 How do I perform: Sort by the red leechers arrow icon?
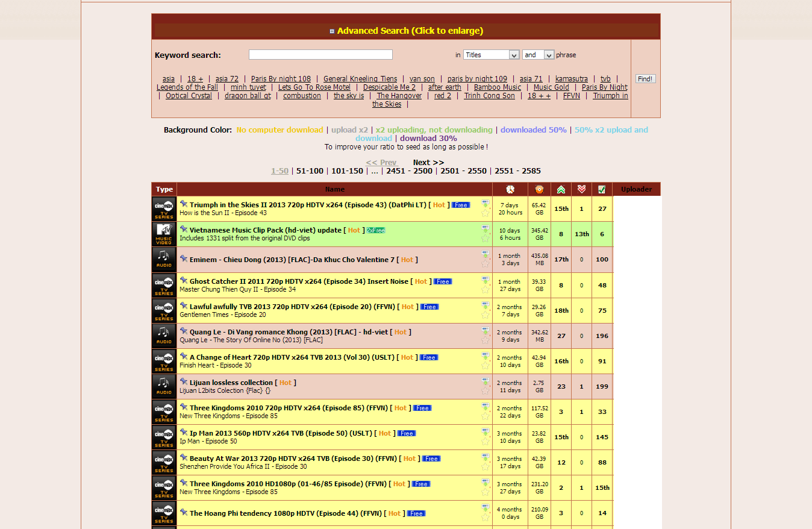coord(581,189)
